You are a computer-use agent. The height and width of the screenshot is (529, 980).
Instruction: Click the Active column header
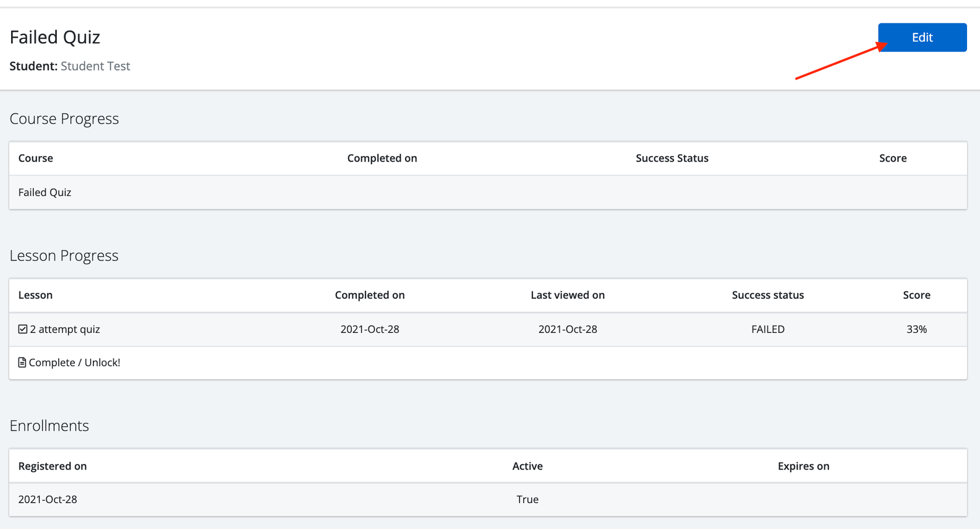(x=527, y=467)
